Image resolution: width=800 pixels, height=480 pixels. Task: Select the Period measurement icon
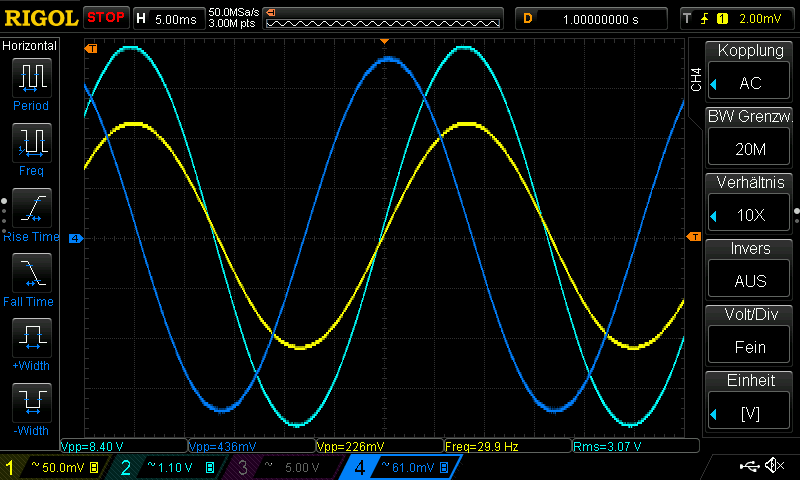click(x=32, y=78)
